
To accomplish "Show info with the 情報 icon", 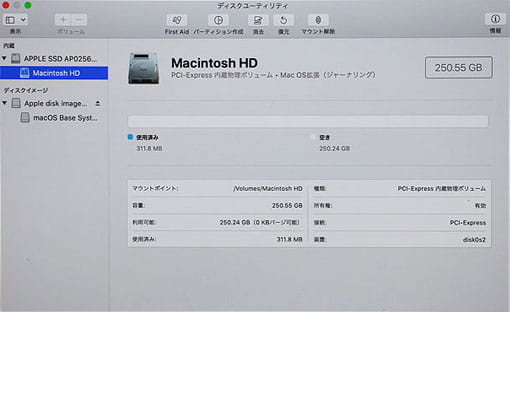I will point(495,19).
